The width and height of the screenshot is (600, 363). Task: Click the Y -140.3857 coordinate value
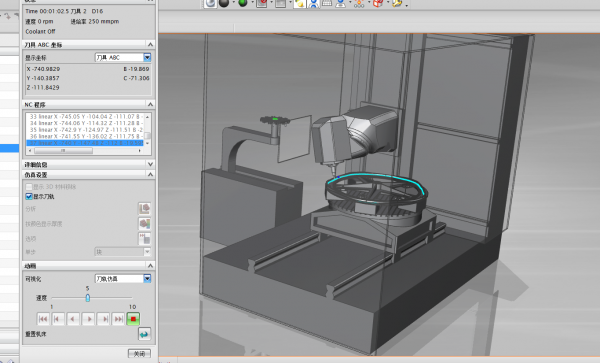[43, 78]
